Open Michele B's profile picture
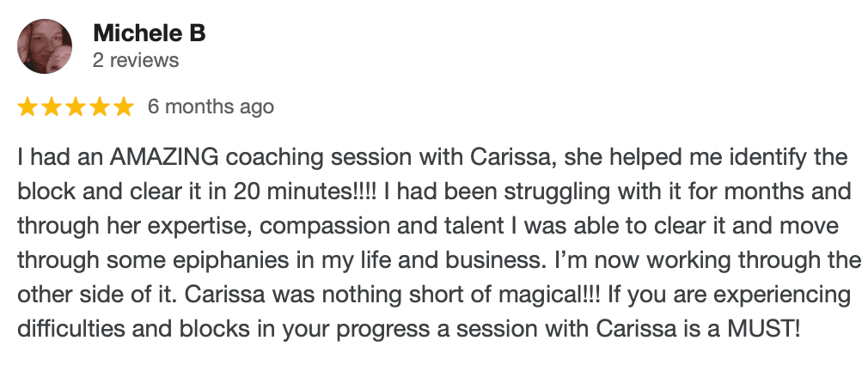868x371 pixels. (45, 46)
